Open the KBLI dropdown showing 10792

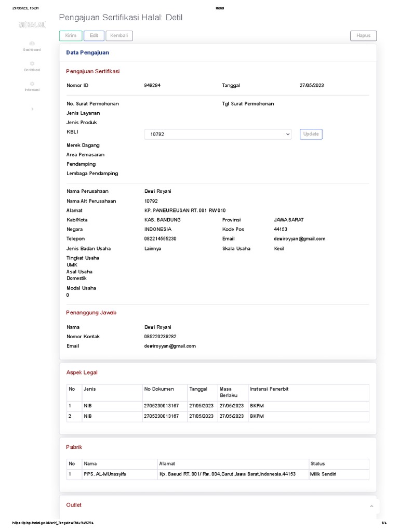click(218, 134)
